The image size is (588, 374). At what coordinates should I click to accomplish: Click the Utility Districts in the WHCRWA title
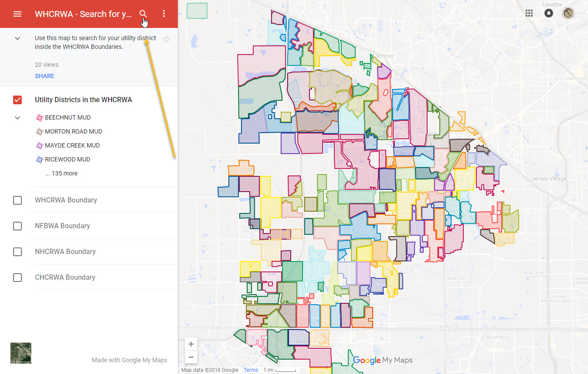click(x=83, y=100)
